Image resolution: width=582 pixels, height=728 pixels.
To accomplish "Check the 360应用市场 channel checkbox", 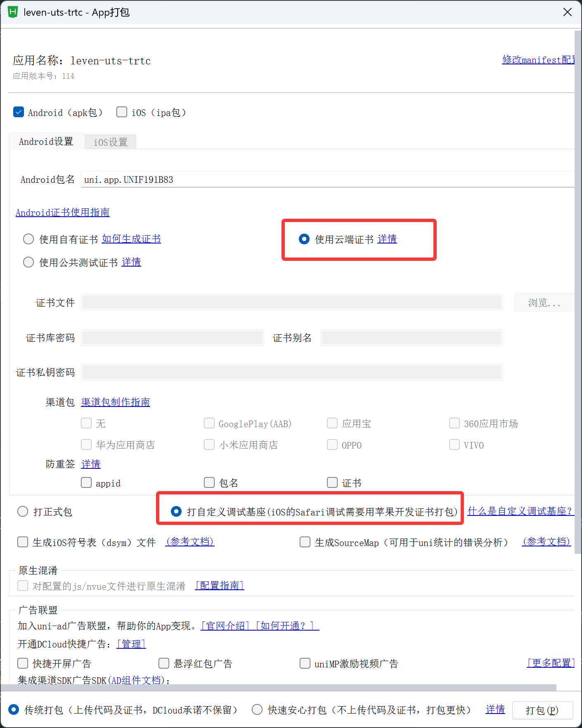I will 454,423.
